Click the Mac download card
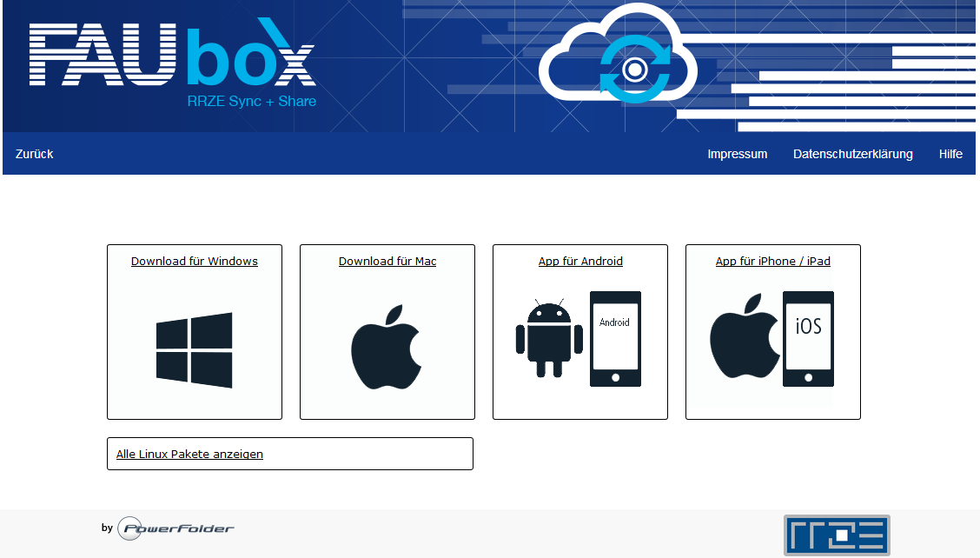This screenshot has height=558, width=980. 387,332
